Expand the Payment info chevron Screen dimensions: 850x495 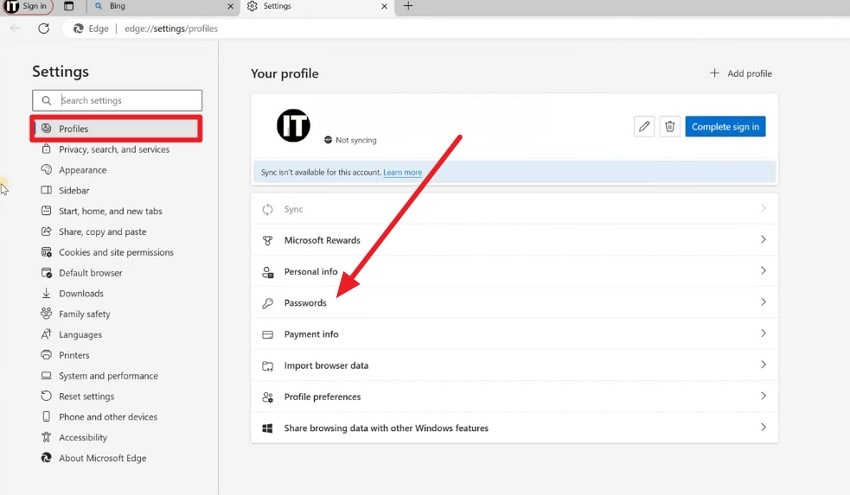763,333
